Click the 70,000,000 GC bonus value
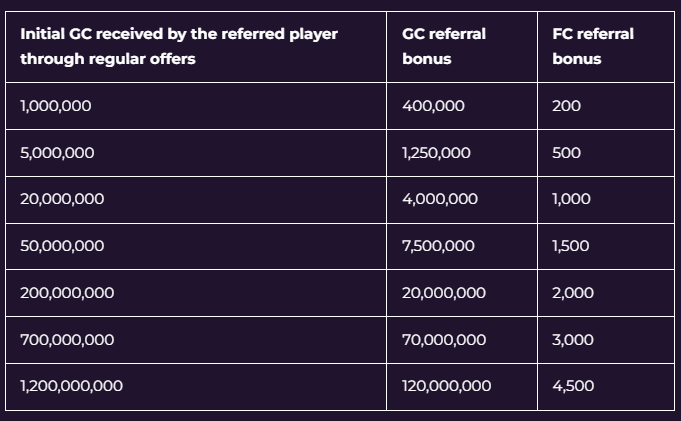The width and height of the screenshot is (681, 421). click(444, 340)
